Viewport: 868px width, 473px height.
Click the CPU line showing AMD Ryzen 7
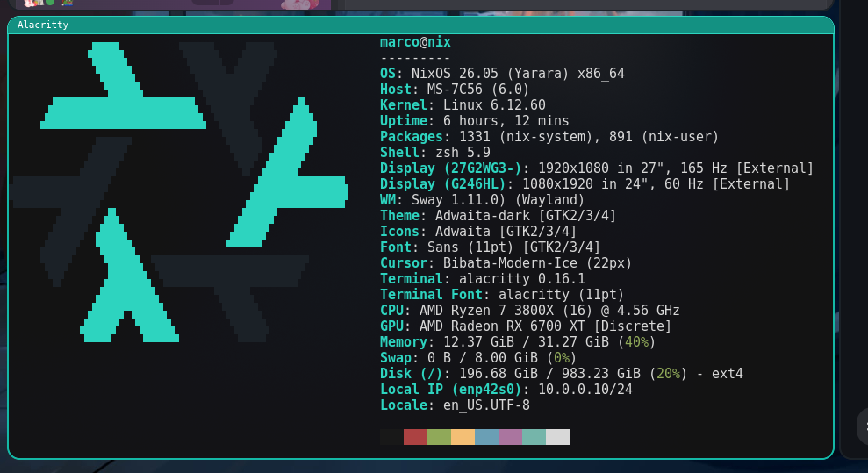click(529, 311)
